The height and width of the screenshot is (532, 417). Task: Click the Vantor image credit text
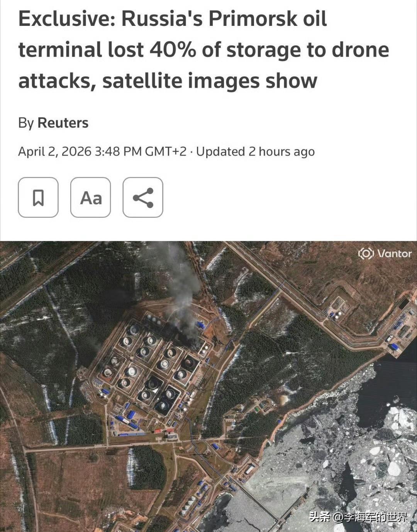[x=394, y=254]
